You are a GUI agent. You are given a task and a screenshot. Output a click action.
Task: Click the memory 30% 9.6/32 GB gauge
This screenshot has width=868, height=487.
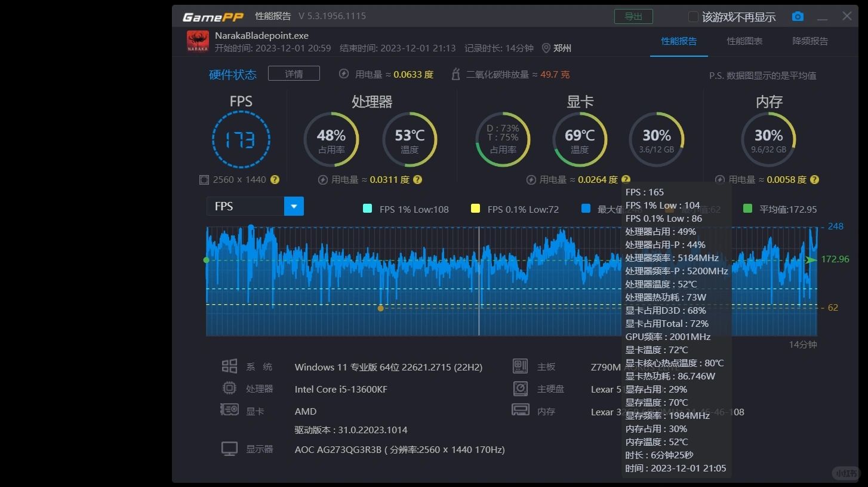tap(768, 140)
